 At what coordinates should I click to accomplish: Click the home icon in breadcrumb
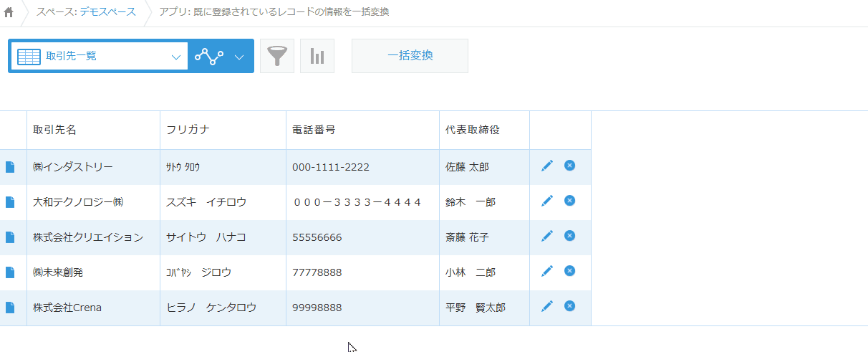pyautogui.click(x=9, y=13)
